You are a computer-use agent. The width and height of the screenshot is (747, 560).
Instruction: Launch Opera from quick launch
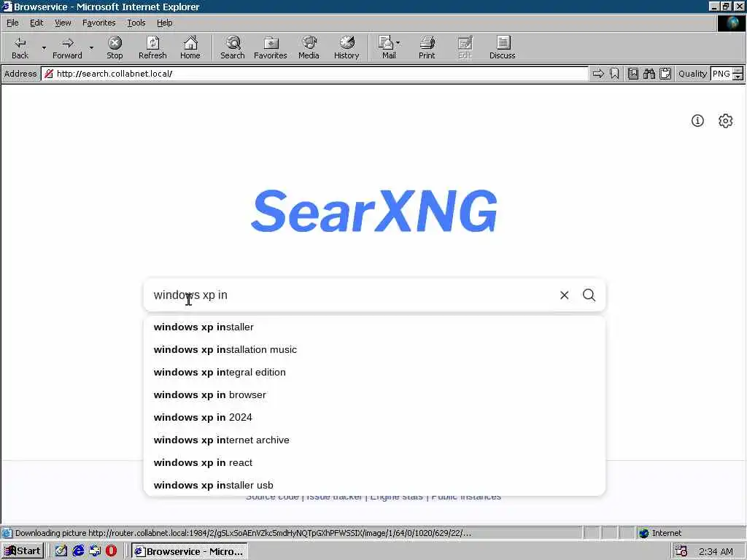[111, 551]
